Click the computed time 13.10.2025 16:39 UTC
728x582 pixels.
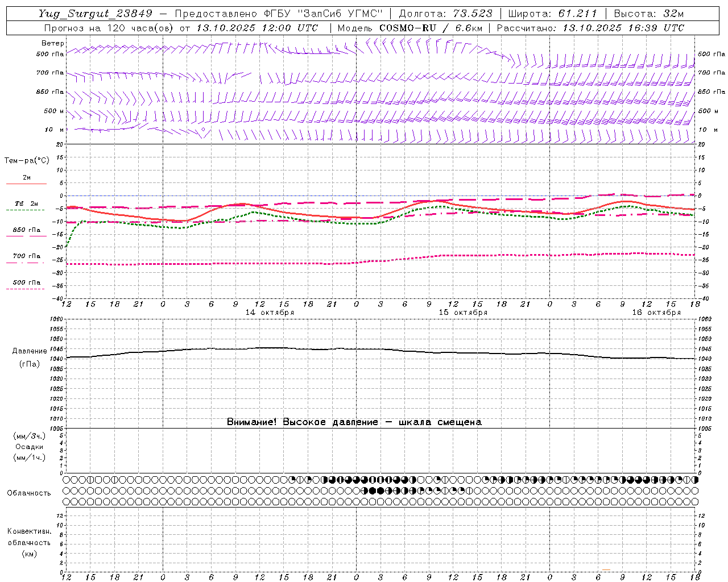(x=623, y=28)
